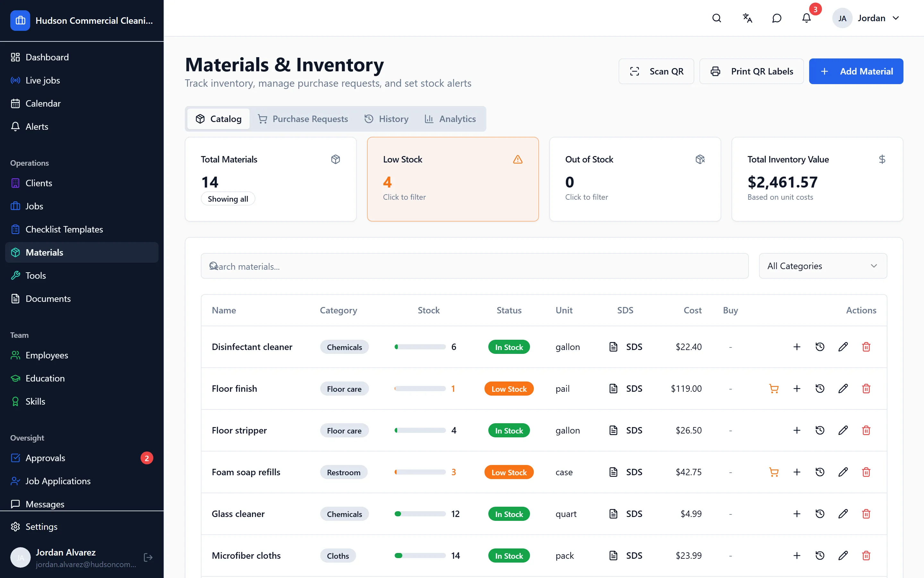
Task: Request purchase of Floor finish via cart icon
Action: click(x=774, y=389)
